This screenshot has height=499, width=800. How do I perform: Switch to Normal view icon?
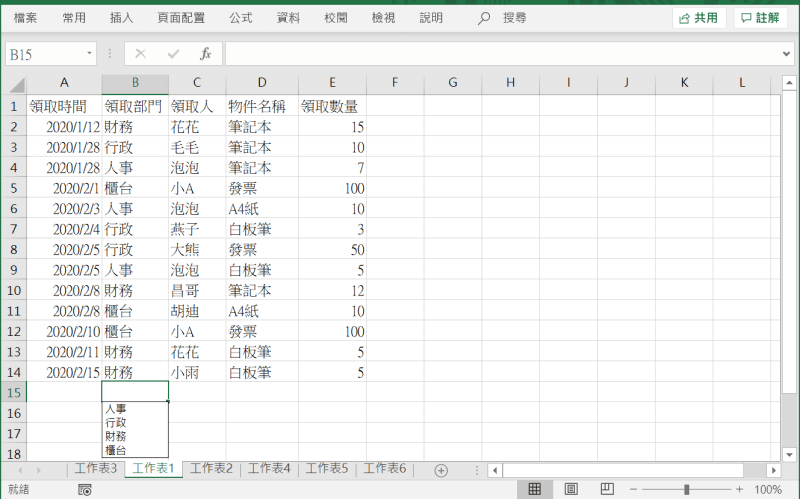535,489
